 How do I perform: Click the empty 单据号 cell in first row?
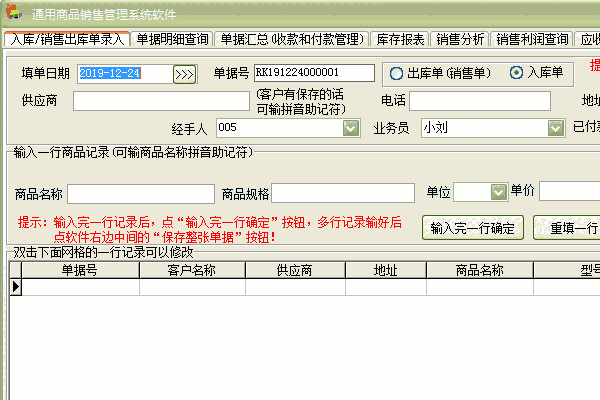(80, 287)
